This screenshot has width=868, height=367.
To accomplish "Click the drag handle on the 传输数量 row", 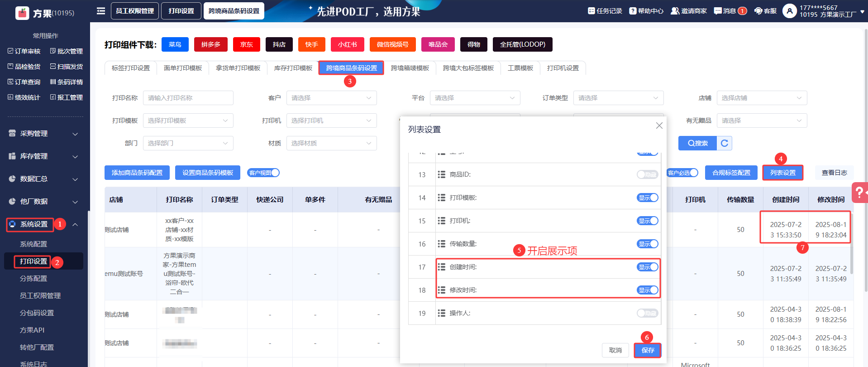I will coord(441,244).
